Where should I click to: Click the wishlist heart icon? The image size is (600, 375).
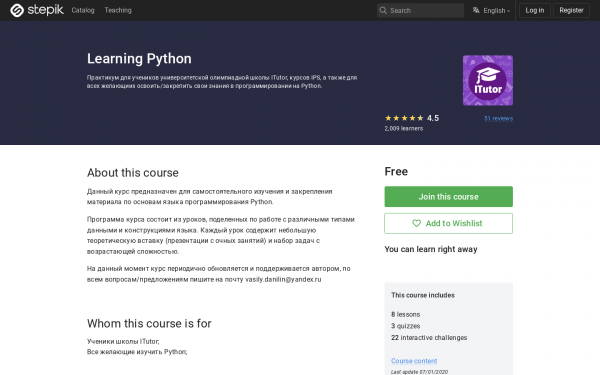(416, 223)
